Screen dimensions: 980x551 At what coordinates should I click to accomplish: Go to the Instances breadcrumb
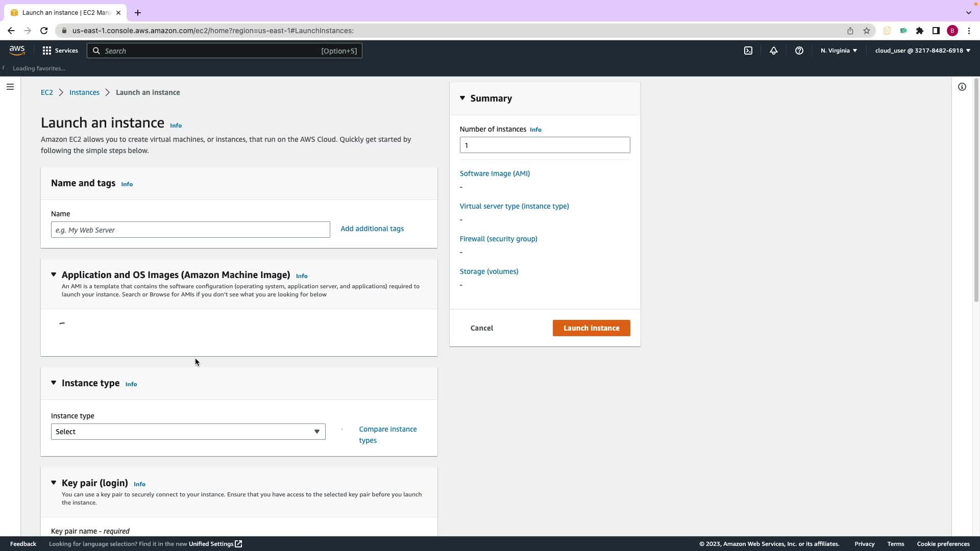pyautogui.click(x=84, y=92)
